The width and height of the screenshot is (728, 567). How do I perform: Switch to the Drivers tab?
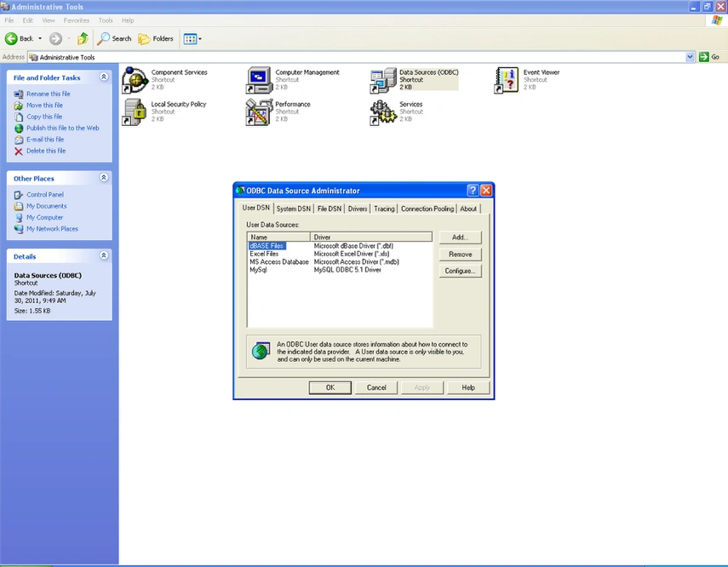pos(358,209)
